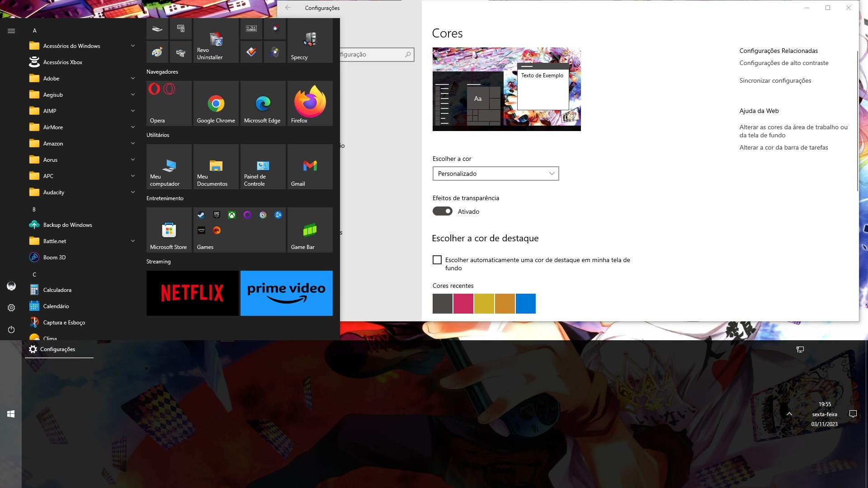This screenshot has width=868, height=488.
Task: Disable transparency effects toggle
Action: (x=442, y=211)
